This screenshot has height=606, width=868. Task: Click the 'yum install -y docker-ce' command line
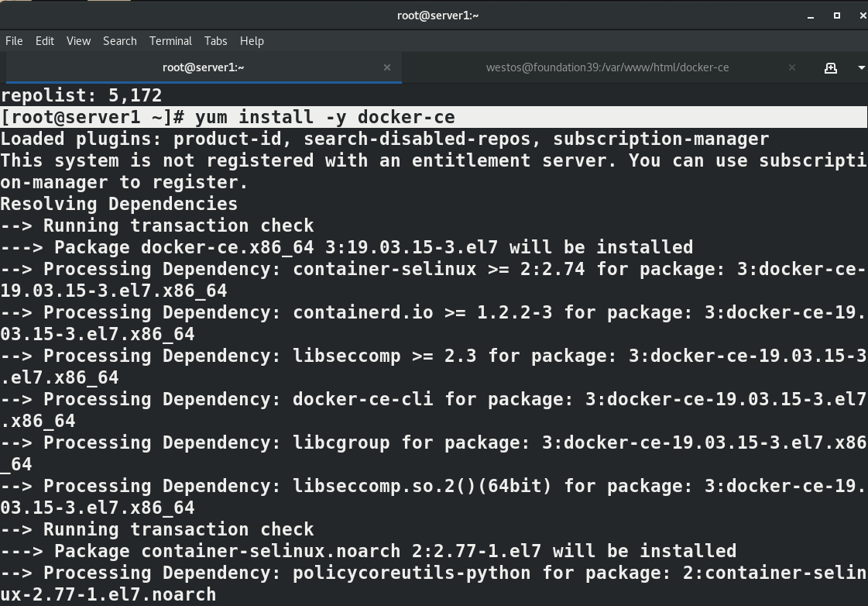pyautogui.click(x=434, y=118)
